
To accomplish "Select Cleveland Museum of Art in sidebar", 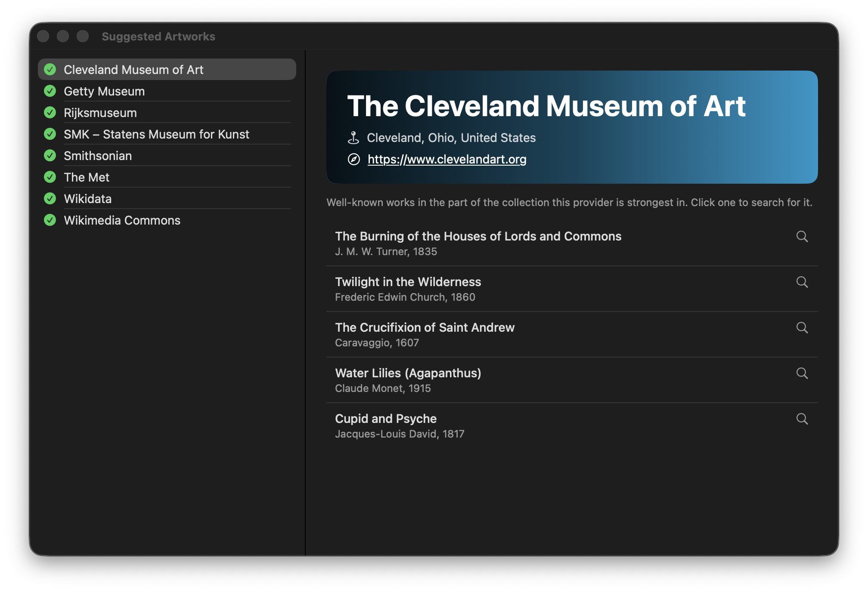I will 167,69.
